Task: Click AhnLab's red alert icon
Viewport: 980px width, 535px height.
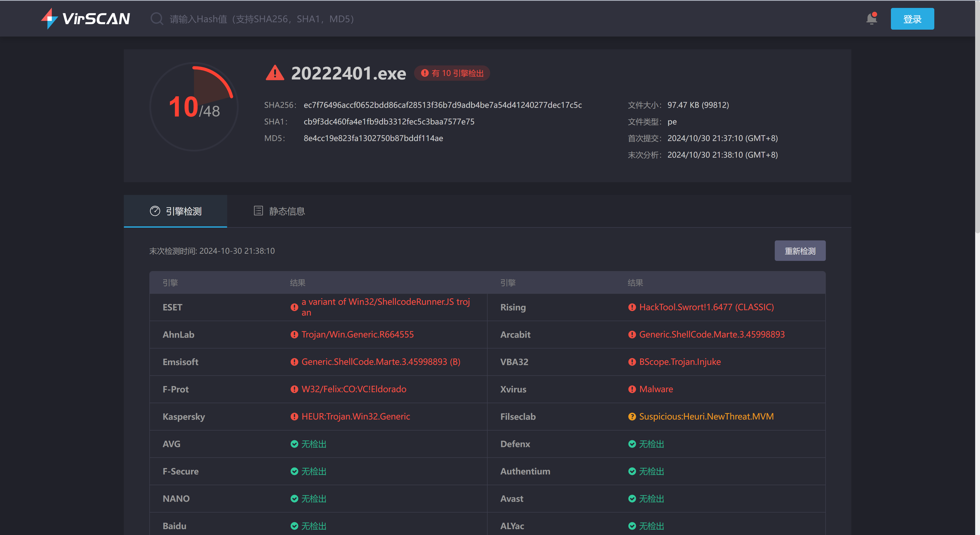Action: [x=294, y=334]
